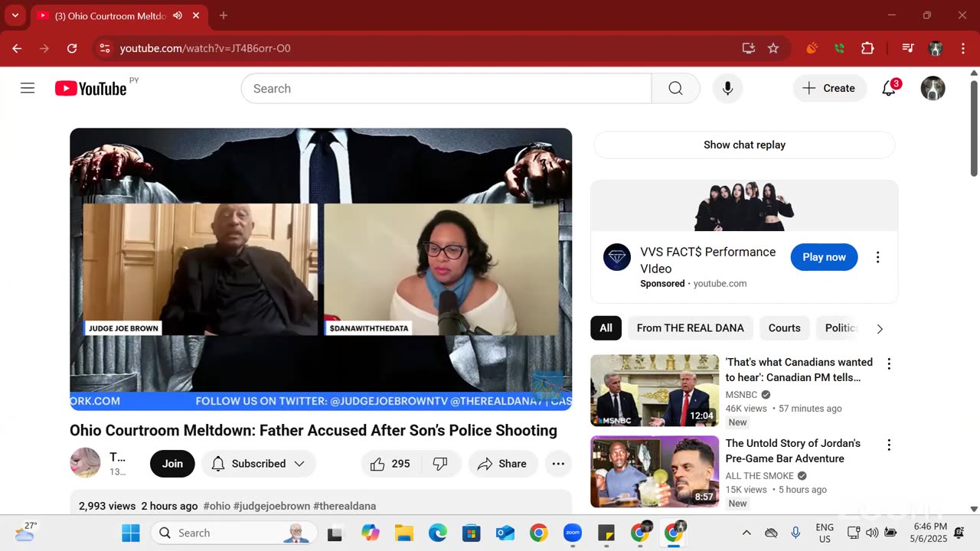Open ALL THE SMOKE thumbnail 8:57
980x551 pixels.
coord(655,471)
